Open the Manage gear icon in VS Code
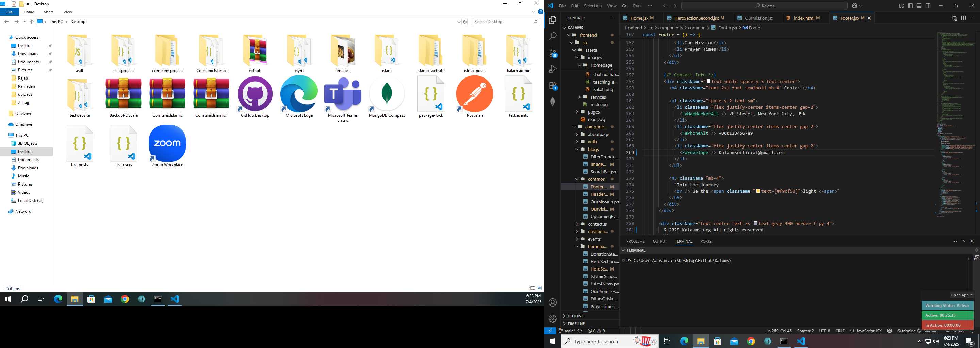The image size is (980, 348). tap(552, 318)
